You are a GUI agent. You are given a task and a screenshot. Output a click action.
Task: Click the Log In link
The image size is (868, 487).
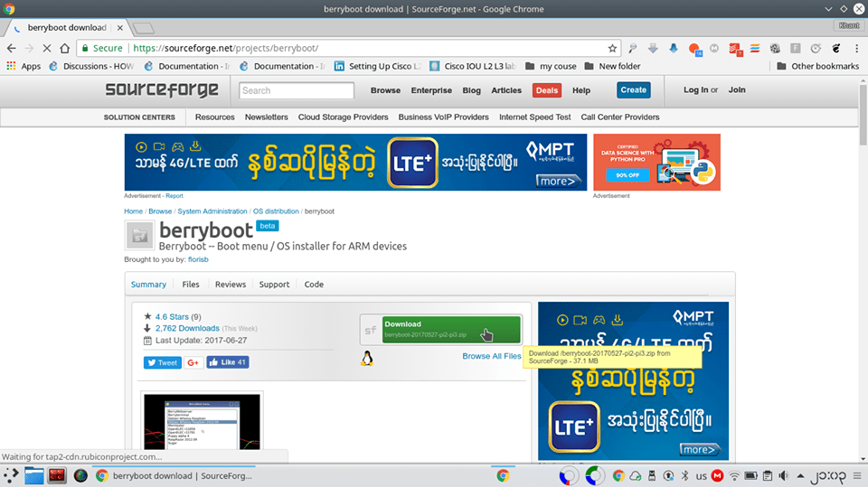pos(695,89)
